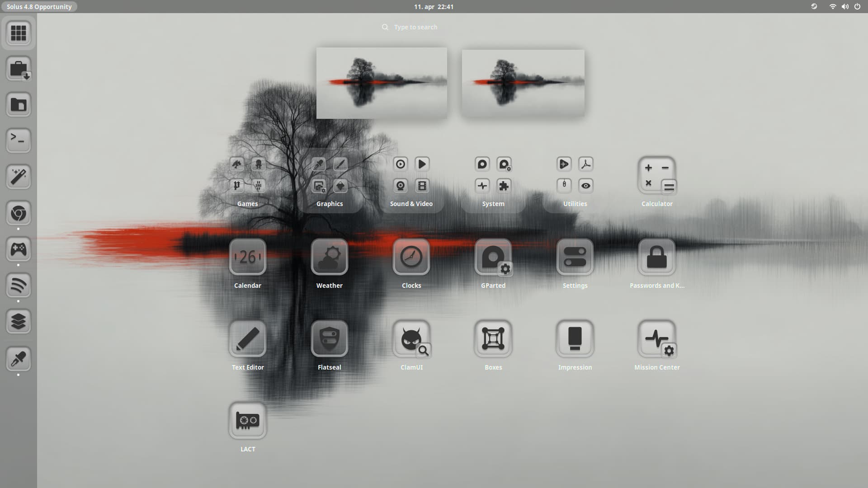
Task: Open Passwords and Keys
Action: pos(656,257)
